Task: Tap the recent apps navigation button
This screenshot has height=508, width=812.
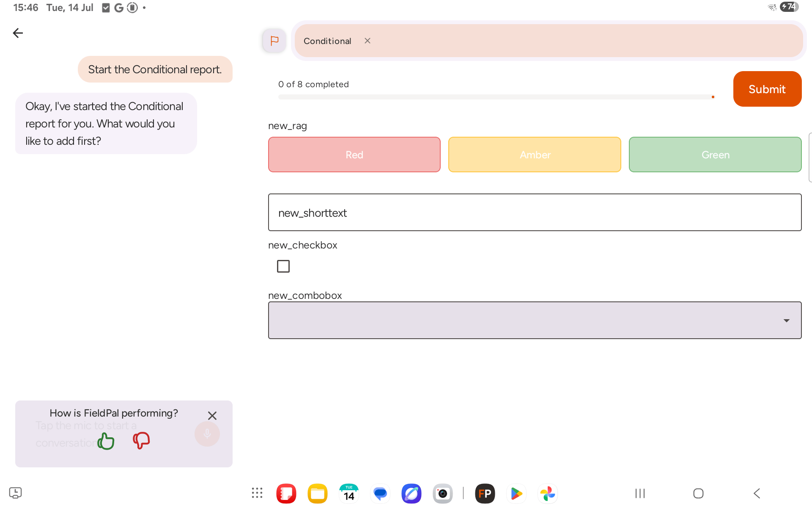Action: click(640, 493)
